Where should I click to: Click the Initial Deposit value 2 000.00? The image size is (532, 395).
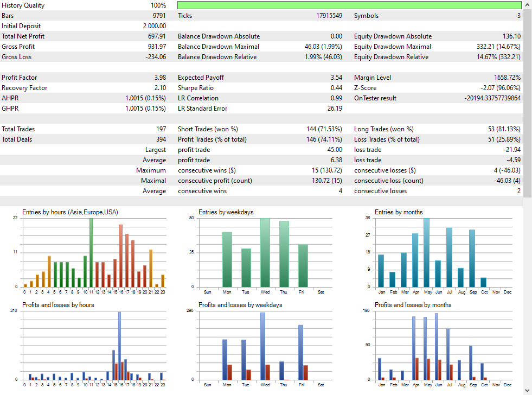155,26
